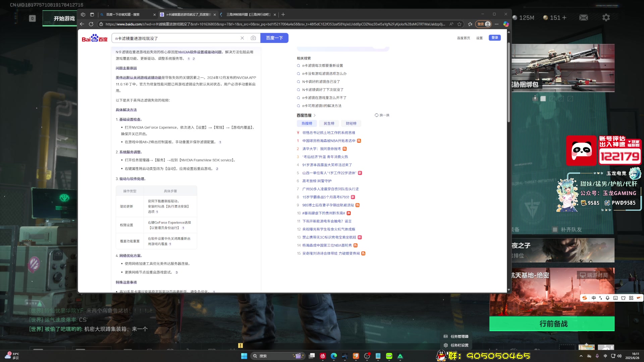Open the weather widget showing 33°C

12,356
